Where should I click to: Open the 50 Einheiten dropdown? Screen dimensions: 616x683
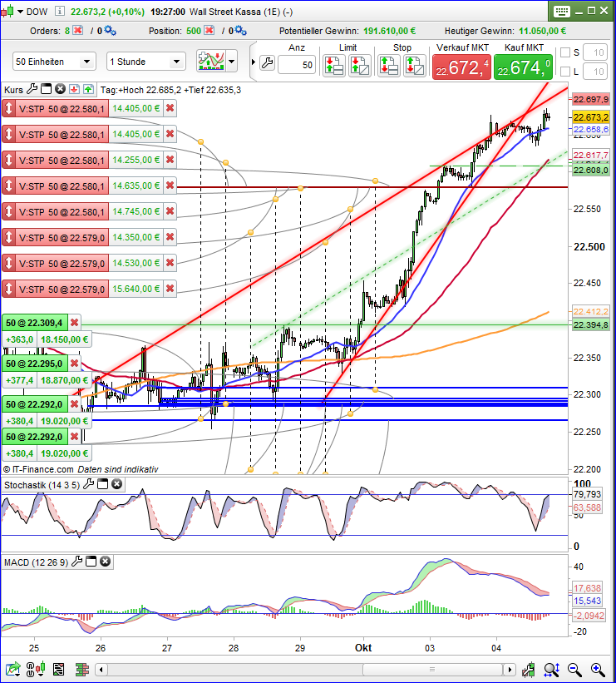(54, 62)
